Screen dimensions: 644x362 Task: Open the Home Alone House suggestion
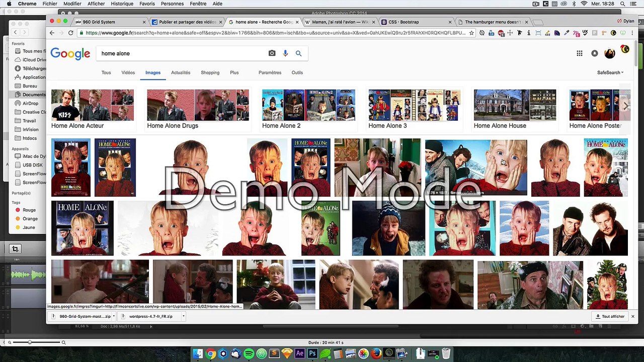click(x=515, y=110)
